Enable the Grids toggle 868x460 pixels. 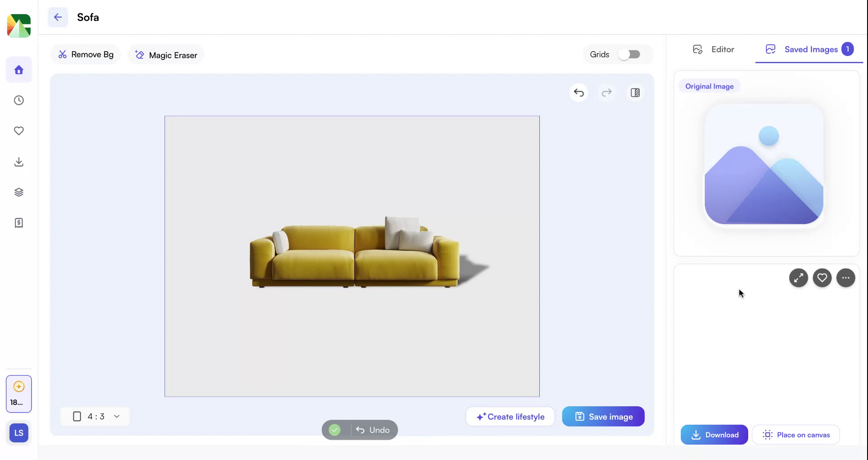(x=630, y=54)
